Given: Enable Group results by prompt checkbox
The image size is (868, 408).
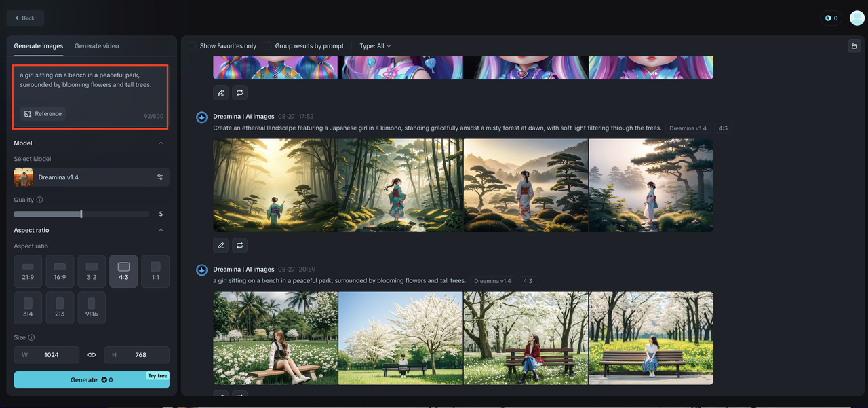Looking at the screenshot, I should (268, 46).
